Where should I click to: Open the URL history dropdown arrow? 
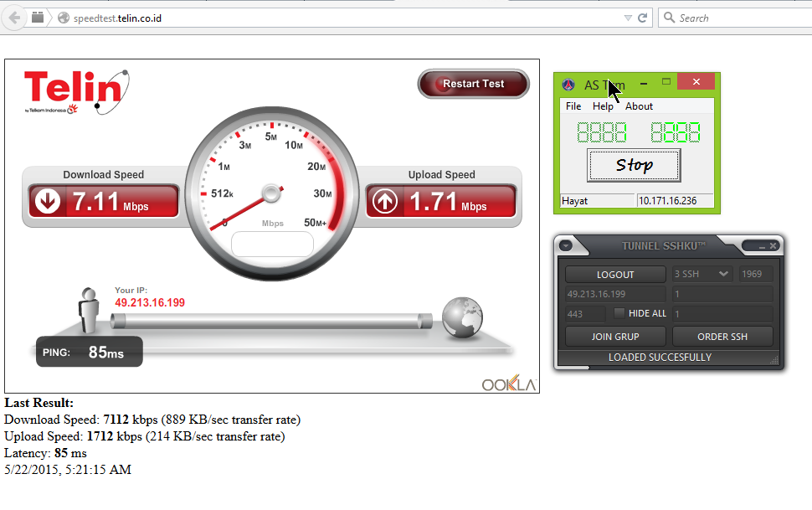(628, 18)
